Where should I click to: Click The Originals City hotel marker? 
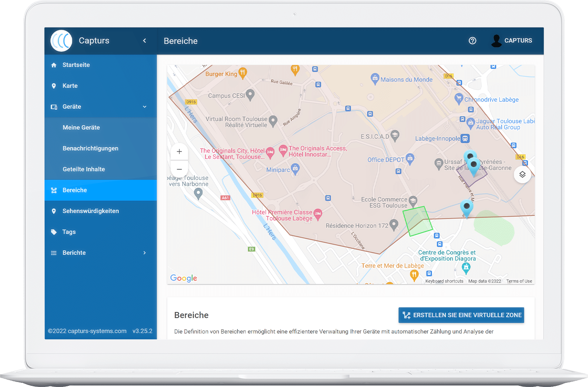pyautogui.click(x=270, y=152)
